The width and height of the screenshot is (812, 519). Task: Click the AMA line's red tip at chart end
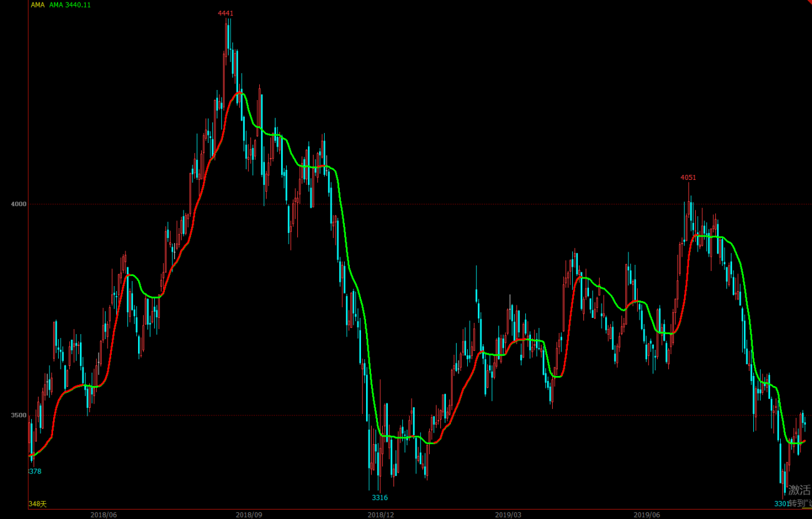tap(803, 441)
